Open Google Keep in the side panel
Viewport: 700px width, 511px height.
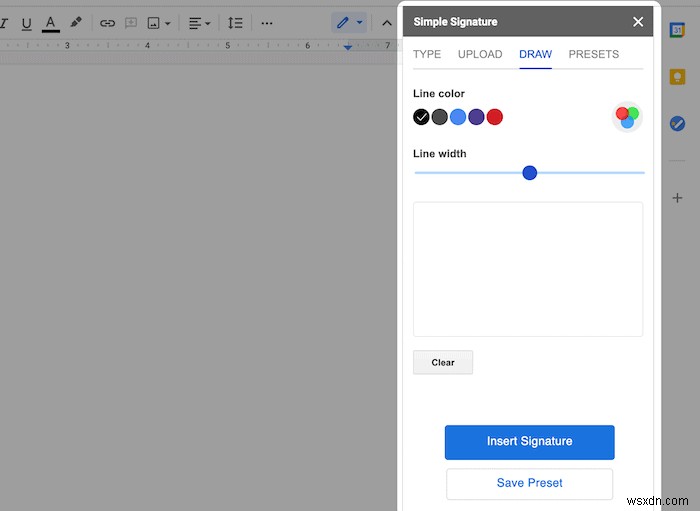coord(677,77)
